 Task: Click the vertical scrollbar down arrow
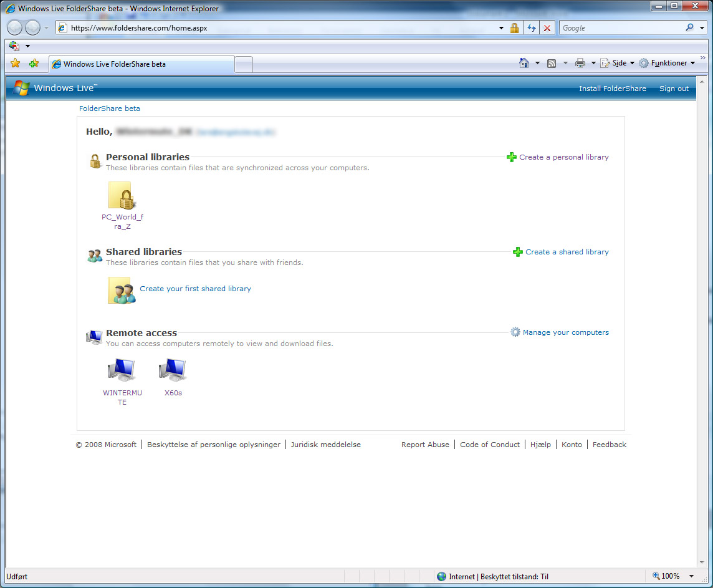coord(702,562)
